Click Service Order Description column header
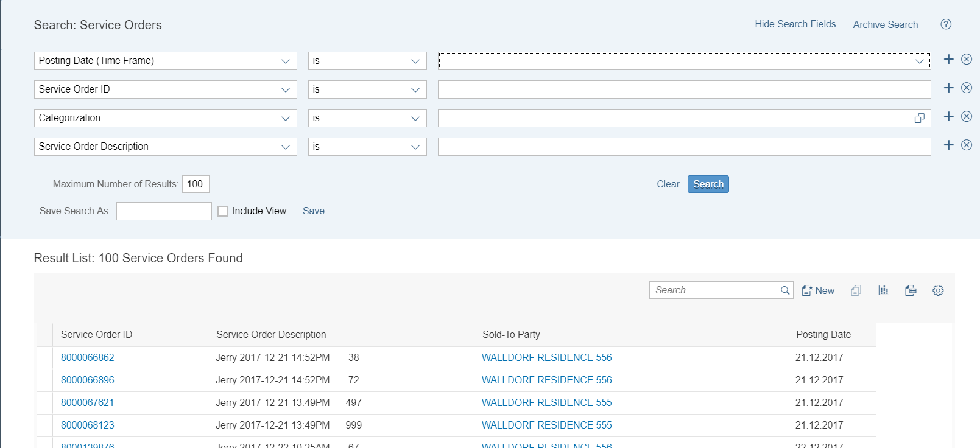 [x=271, y=334]
